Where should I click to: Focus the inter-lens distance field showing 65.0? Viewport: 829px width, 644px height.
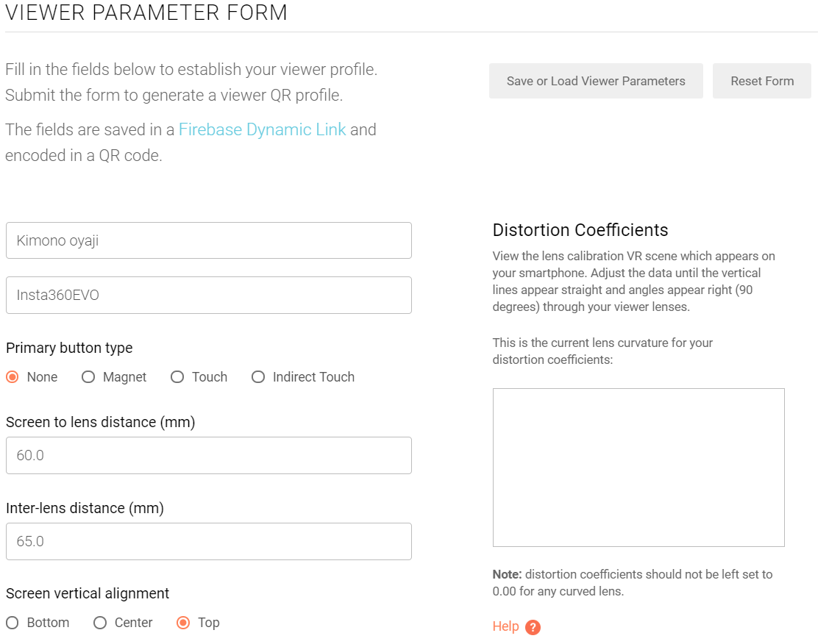(x=208, y=542)
